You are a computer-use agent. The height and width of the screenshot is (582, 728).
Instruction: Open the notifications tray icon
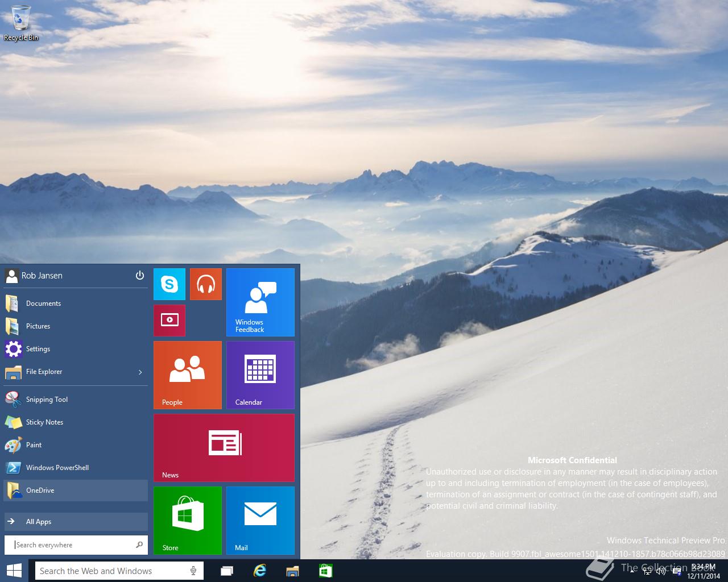point(677,571)
